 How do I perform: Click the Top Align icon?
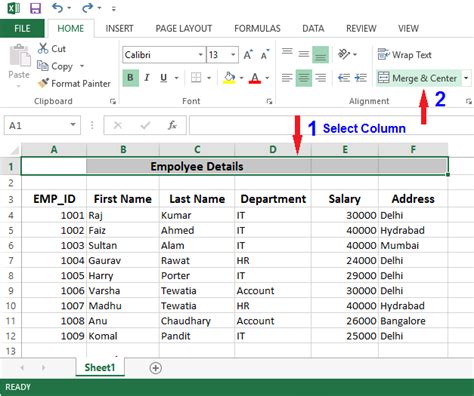(287, 53)
